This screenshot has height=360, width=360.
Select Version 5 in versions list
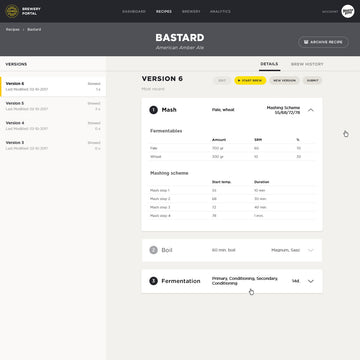[53, 106]
